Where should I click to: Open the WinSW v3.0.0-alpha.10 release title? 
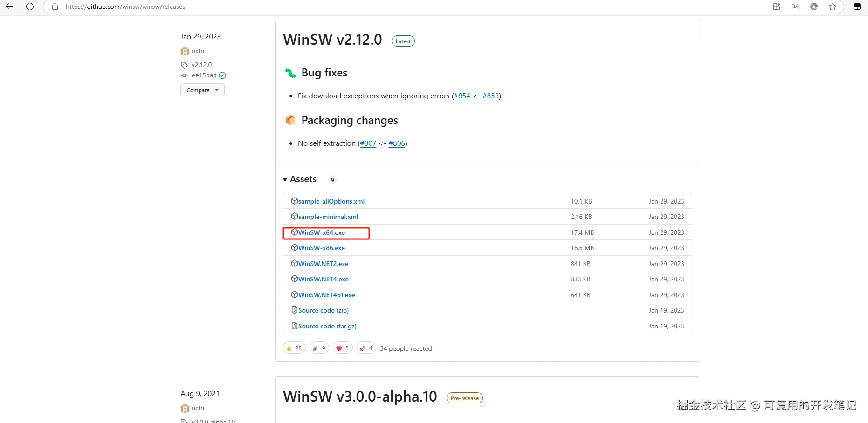[360, 396]
